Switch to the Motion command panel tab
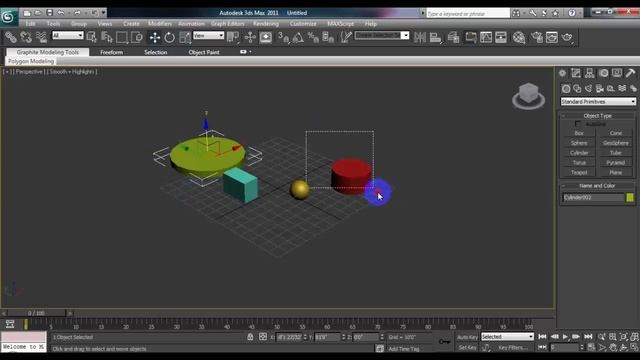The height and width of the screenshot is (360, 640). tap(604, 73)
